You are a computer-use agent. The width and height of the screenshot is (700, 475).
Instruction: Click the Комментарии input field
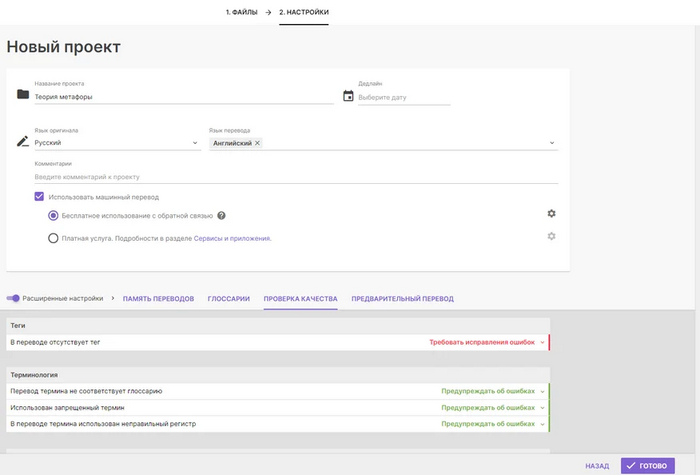tap(295, 177)
